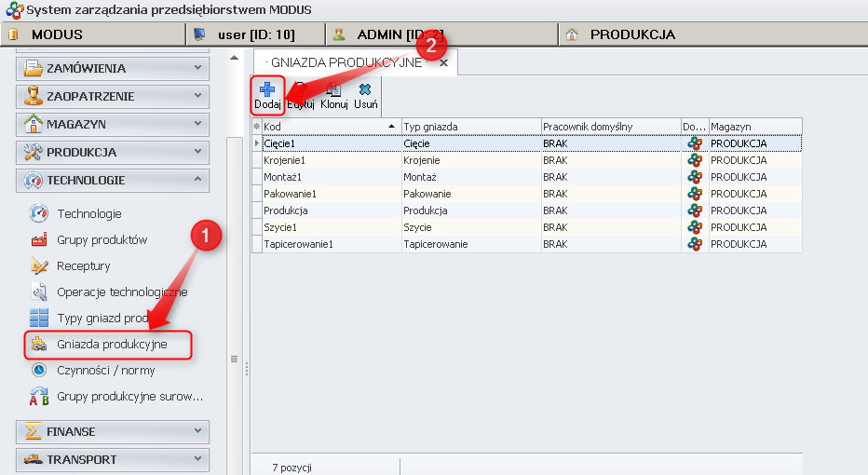Expand the MAGAZYN section

click(112, 124)
